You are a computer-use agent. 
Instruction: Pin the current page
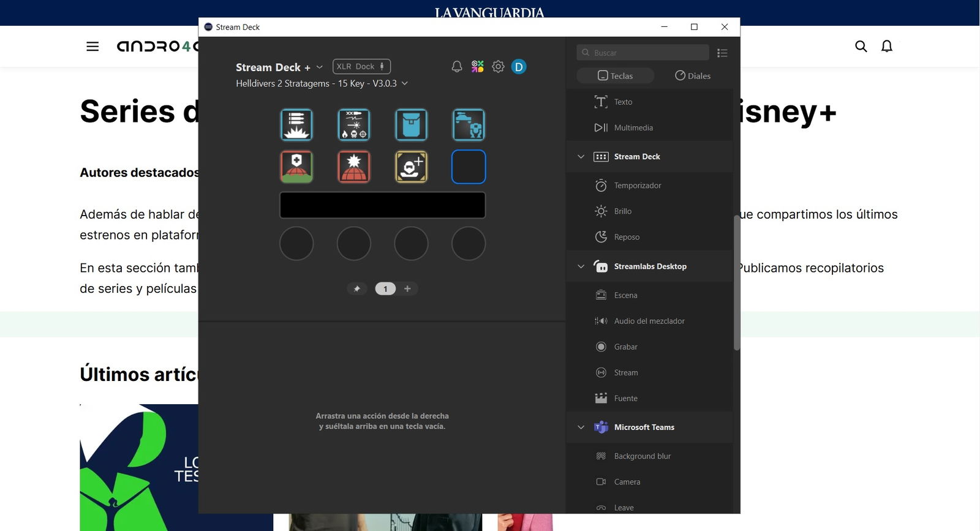point(357,288)
